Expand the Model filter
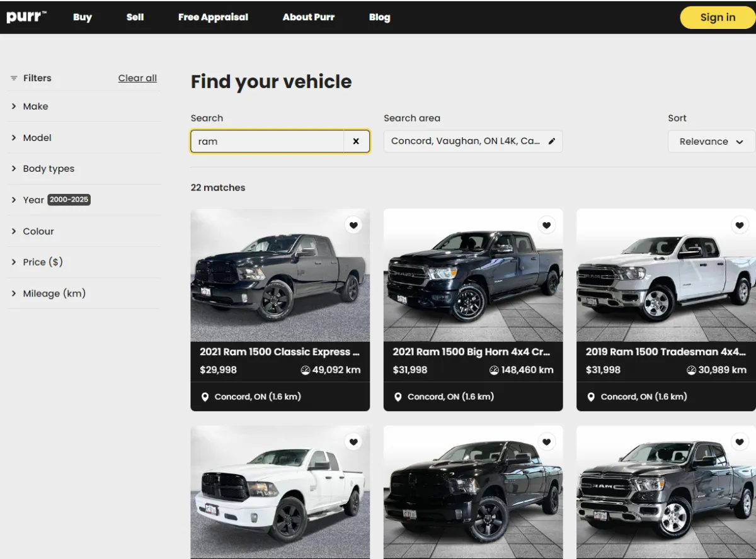This screenshot has width=756, height=559. 84,137
